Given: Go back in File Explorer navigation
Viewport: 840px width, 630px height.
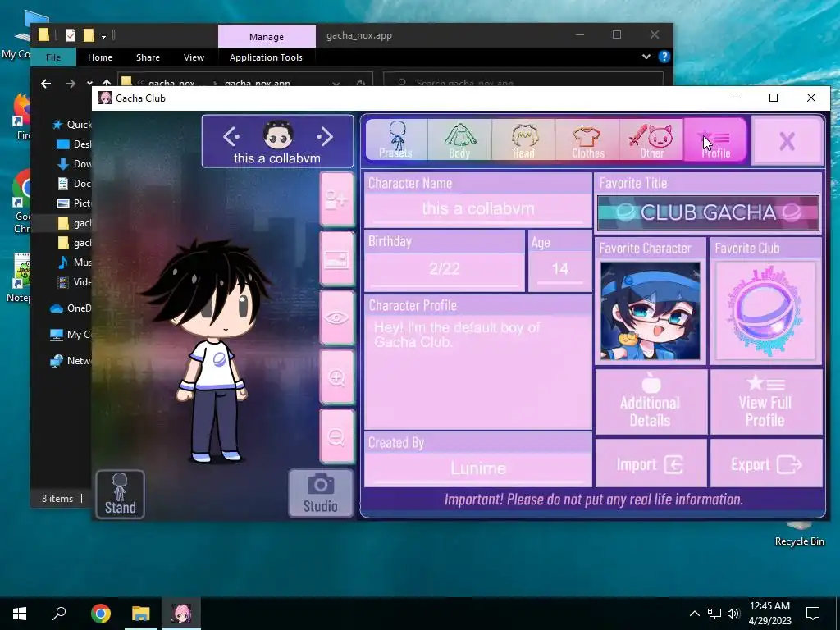Looking at the screenshot, I should coord(46,84).
